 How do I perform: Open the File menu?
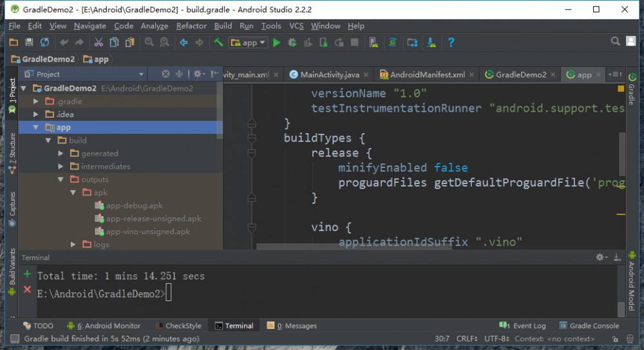[x=14, y=26]
